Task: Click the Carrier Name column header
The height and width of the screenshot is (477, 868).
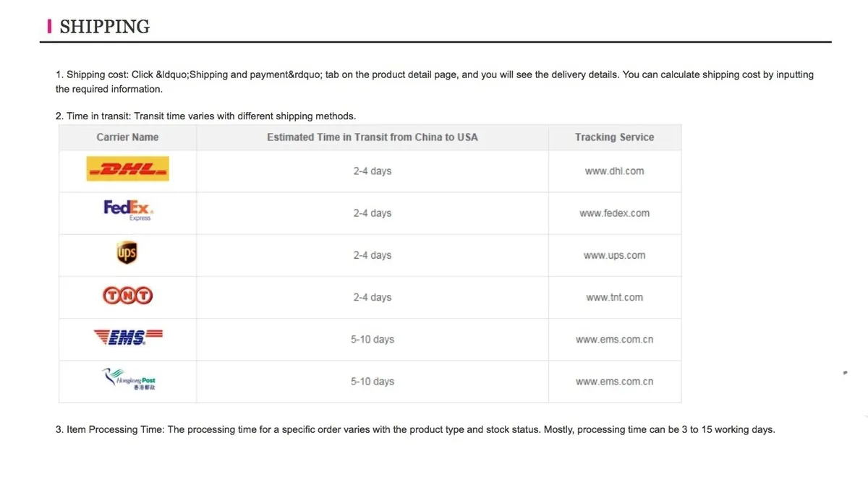Action: (x=127, y=137)
